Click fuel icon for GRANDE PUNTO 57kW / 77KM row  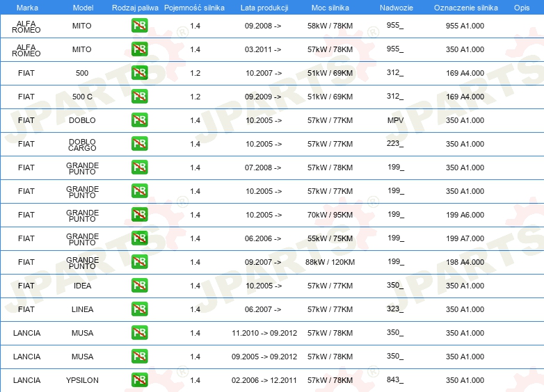(x=139, y=191)
